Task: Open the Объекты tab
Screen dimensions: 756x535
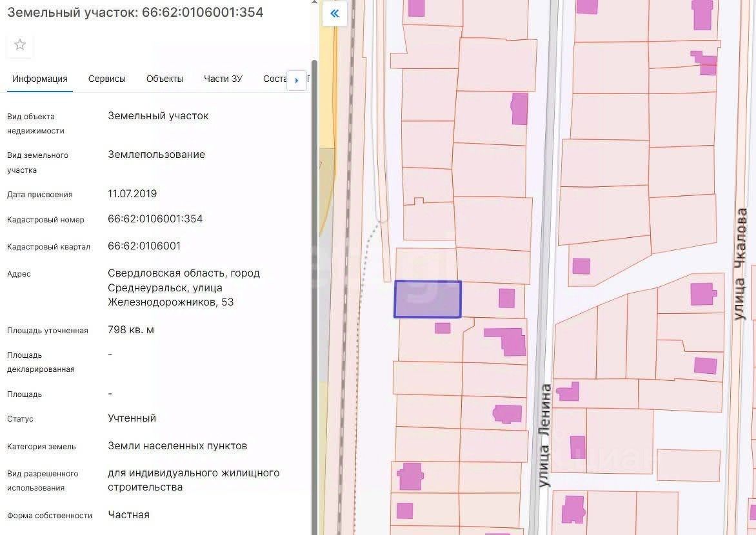Action: (165, 79)
